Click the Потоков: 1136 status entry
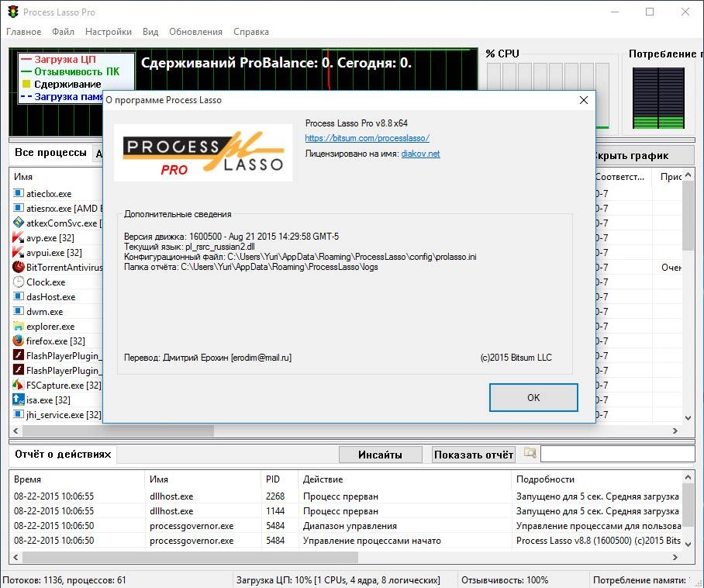The height and width of the screenshot is (588, 704). pos(64,580)
